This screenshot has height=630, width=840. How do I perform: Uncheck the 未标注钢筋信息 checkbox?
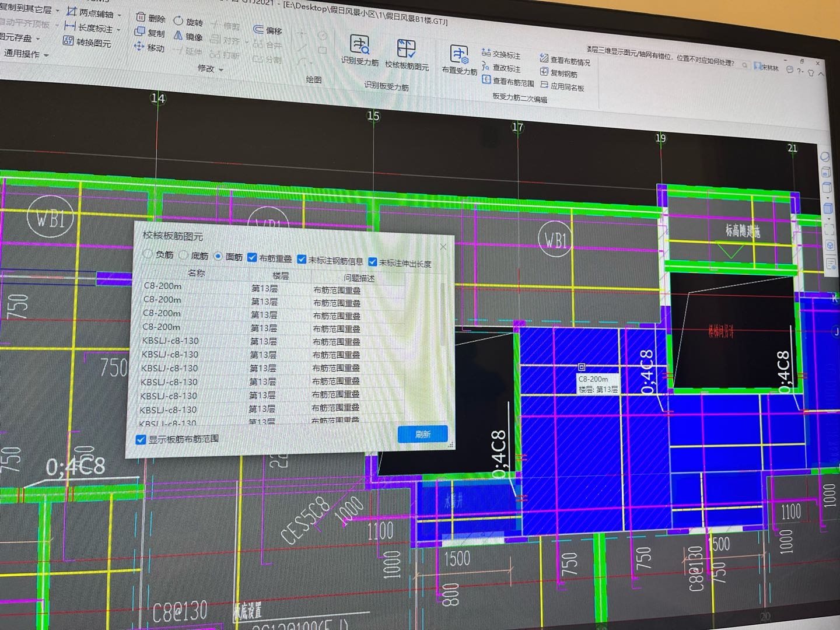coord(302,259)
